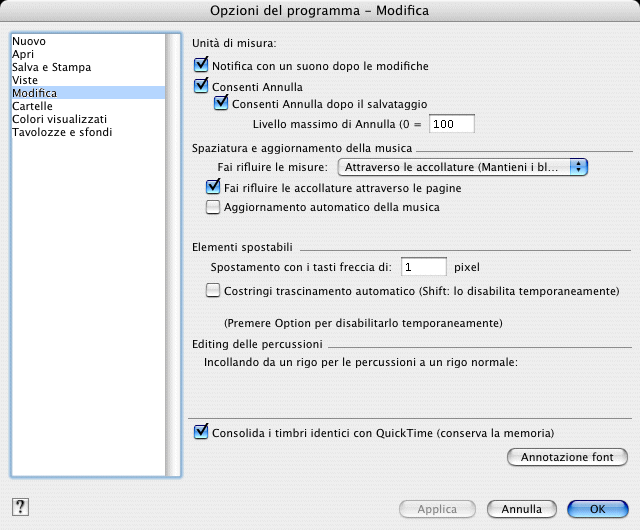Click the help question mark icon
This screenshot has width=640, height=530.
[x=20, y=507]
